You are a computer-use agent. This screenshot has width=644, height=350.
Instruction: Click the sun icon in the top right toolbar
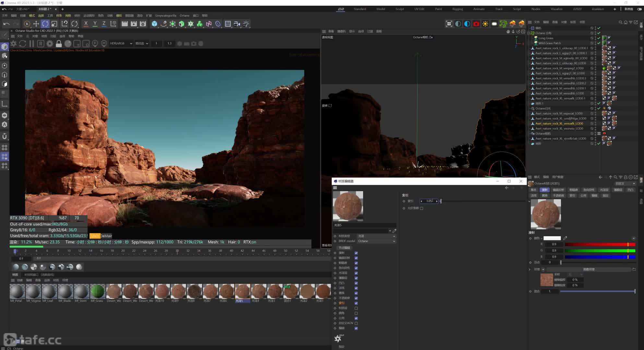[485, 24]
